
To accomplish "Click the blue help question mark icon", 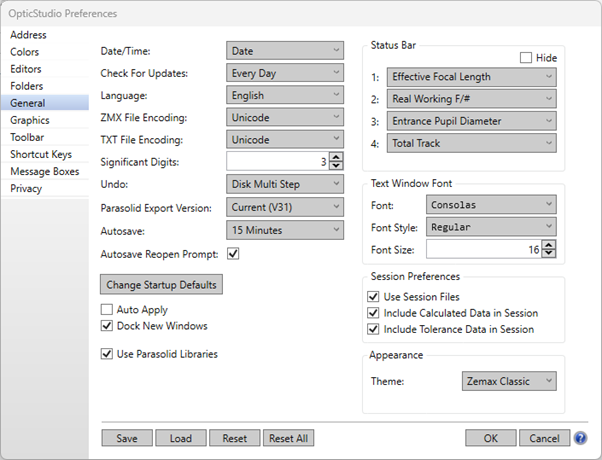I will (580, 438).
